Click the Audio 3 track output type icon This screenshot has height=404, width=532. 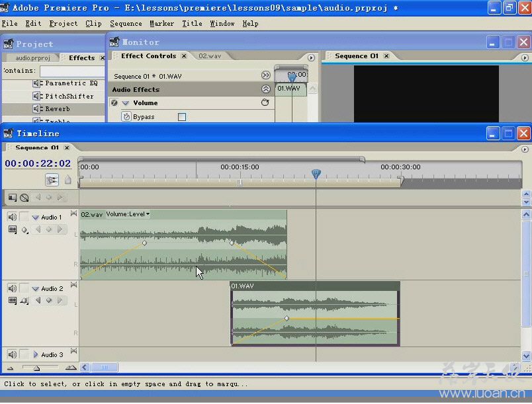click(x=73, y=351)
